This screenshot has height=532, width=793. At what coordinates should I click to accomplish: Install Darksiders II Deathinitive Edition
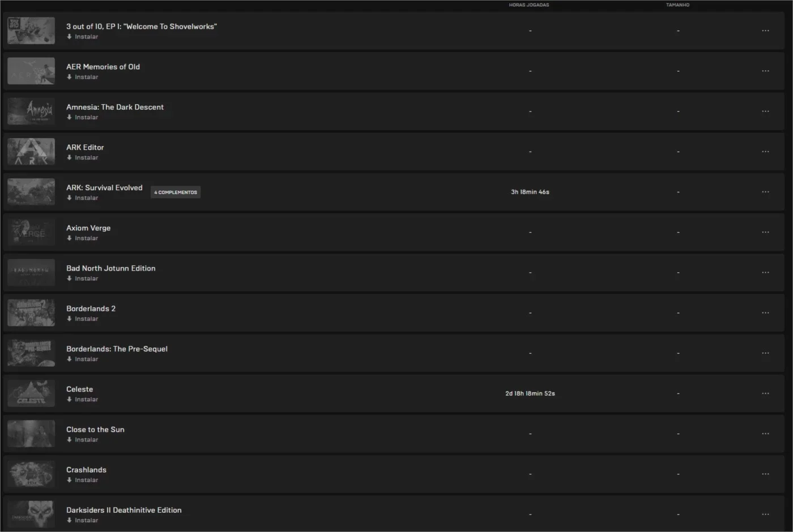click(x=82, y=521)
